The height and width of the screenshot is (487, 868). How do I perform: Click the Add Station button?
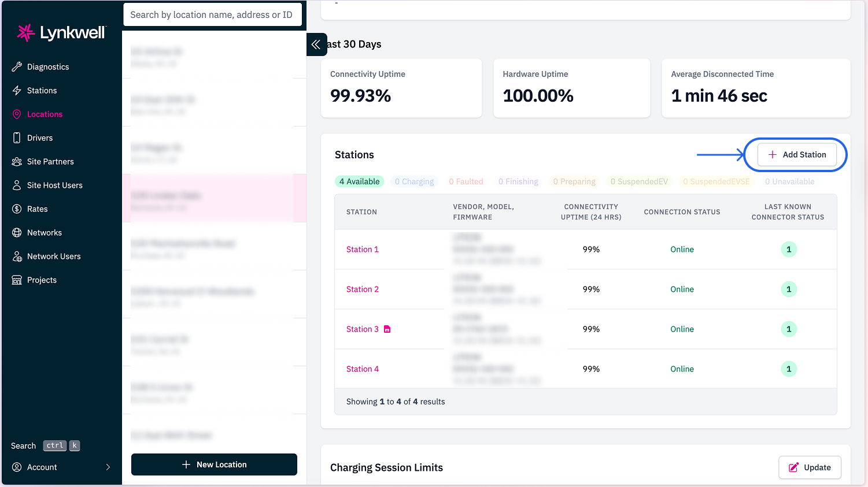[796, 155]
